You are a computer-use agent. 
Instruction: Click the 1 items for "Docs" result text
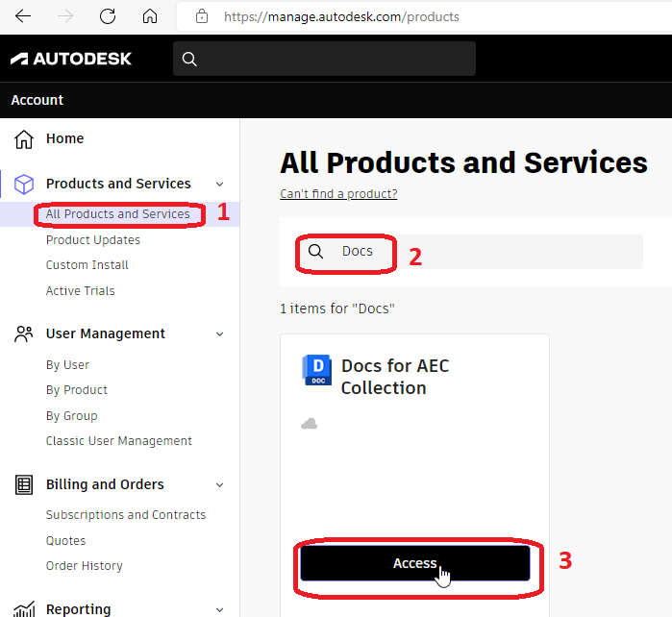click(337, 308)
